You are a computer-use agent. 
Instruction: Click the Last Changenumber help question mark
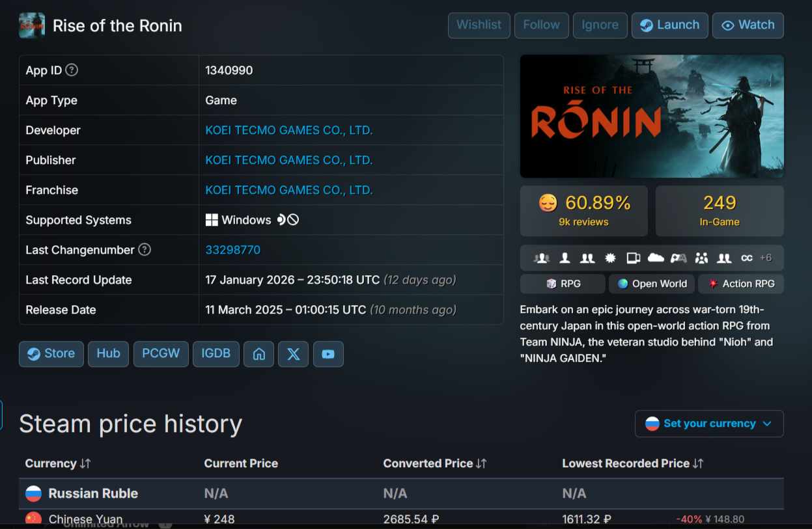(x=145, y=249)
